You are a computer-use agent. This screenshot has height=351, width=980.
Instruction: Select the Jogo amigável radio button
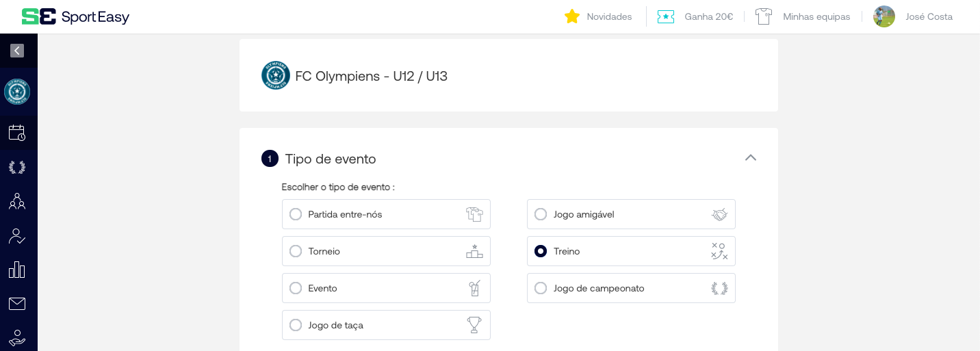541,214
